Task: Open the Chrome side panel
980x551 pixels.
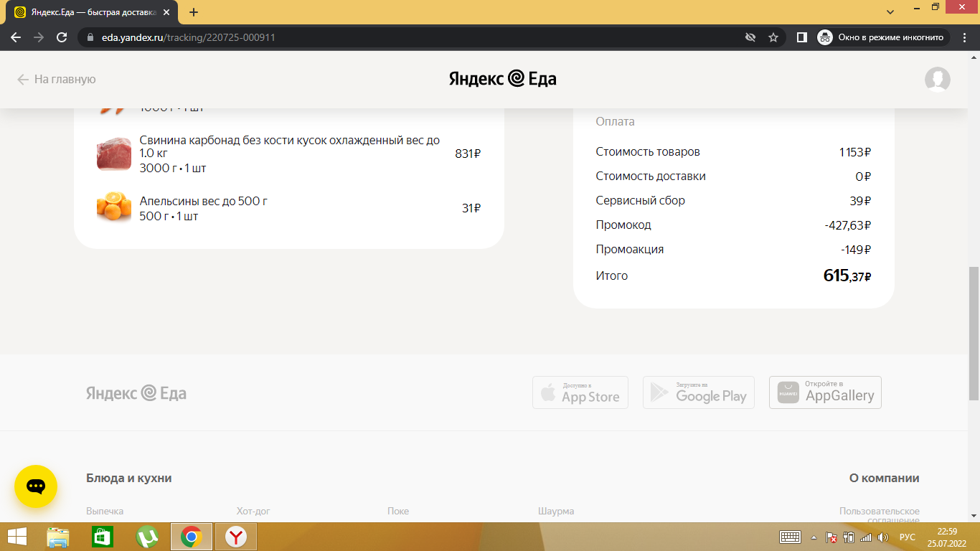Action: click(802, 37)
